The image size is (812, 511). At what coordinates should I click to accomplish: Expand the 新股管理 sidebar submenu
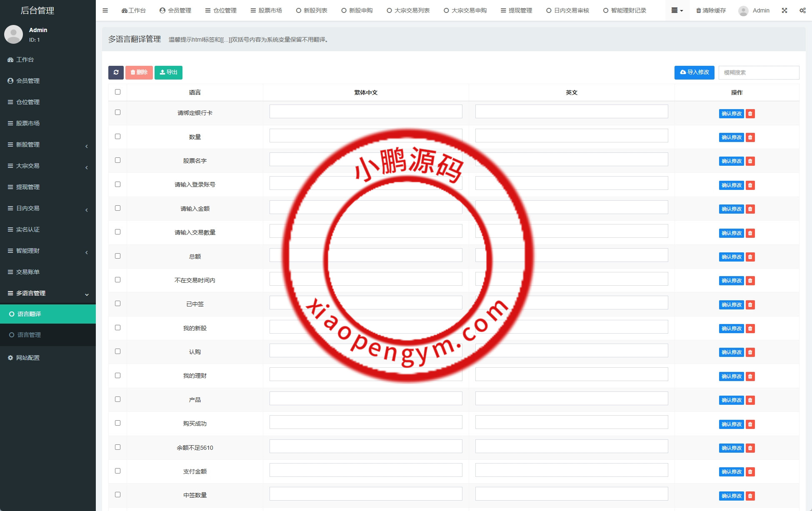pyautogui.click(x=48, y=145)
